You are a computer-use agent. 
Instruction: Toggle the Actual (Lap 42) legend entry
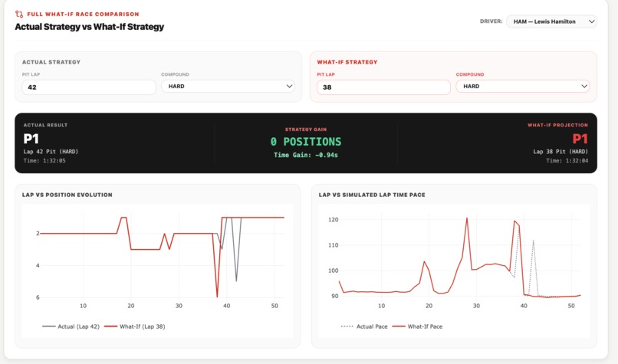coord(71,326)
